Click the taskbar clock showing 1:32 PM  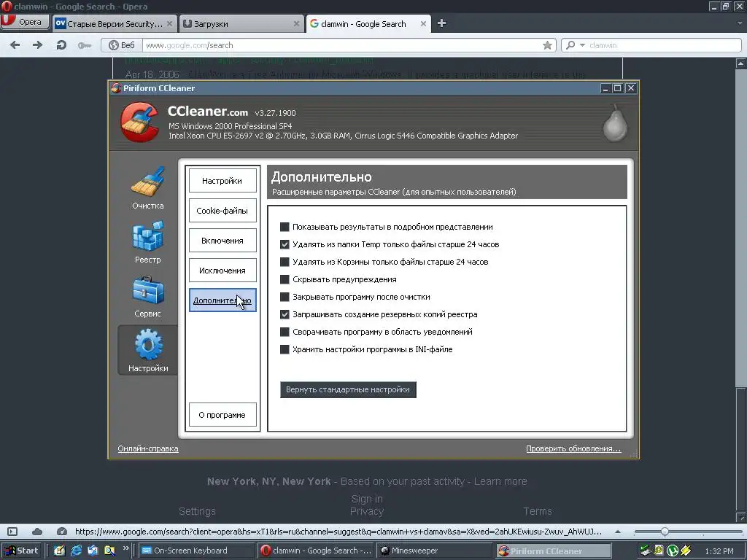719,551
